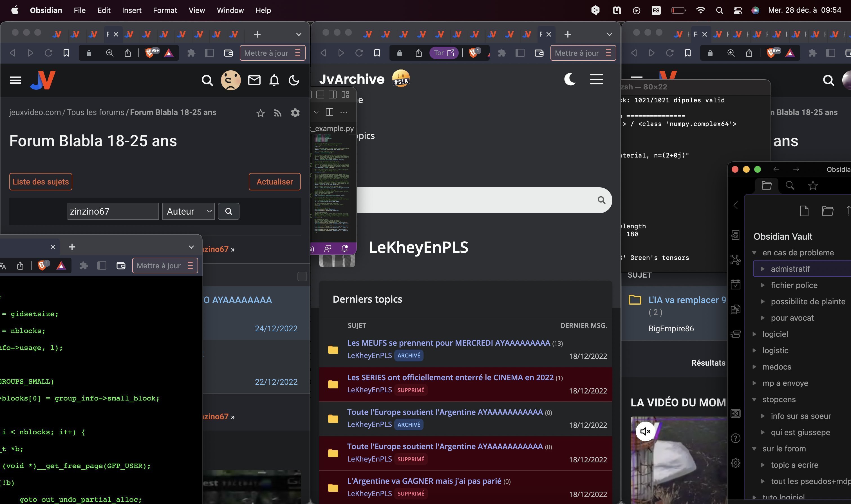Image resolution: width=851 pixels, height=504 pixels.
Task: Open Brave Wallet in JvArchive window
Action: tap(539, 53)
